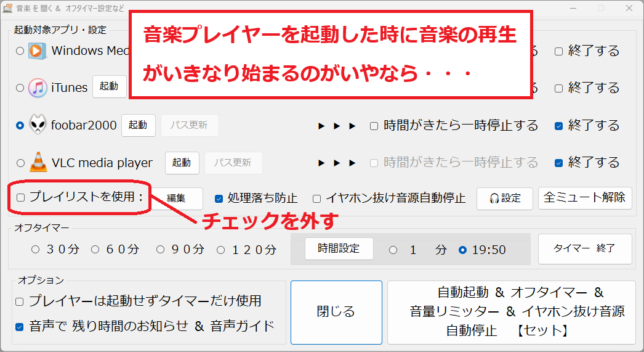This screenshot has height=352, width=644.
Task: Select the VLC media player radio button
Action: coord(20,163)
